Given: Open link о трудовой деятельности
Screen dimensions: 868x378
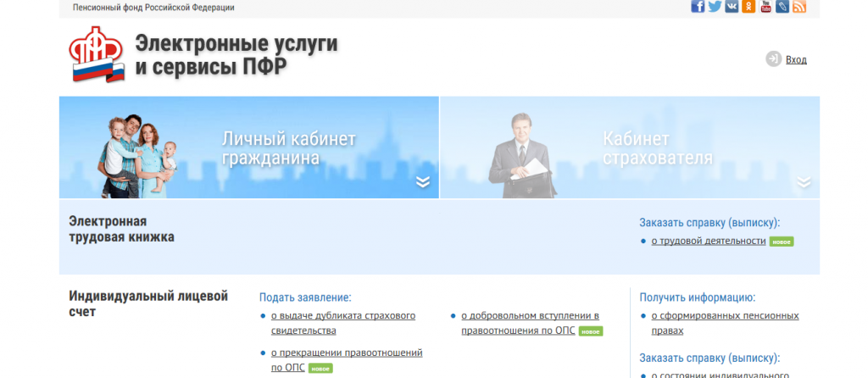Looking at the screenshot, I should pyautogui.click(x=709, y=242).
